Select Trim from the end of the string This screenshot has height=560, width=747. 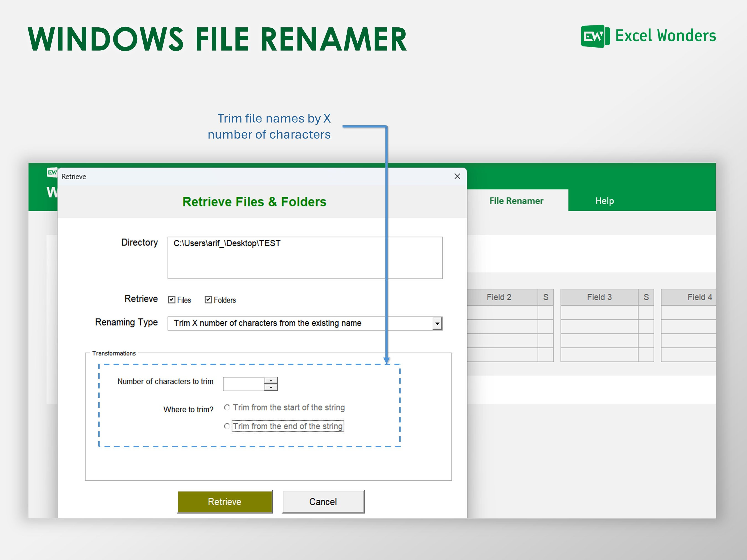[227, 426]
